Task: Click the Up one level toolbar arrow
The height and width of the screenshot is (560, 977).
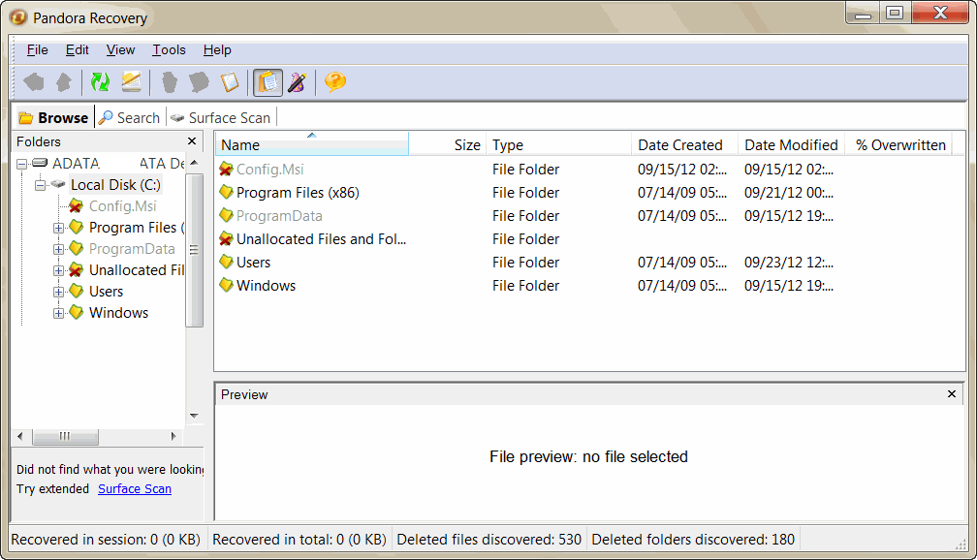Action: (64, 82)
